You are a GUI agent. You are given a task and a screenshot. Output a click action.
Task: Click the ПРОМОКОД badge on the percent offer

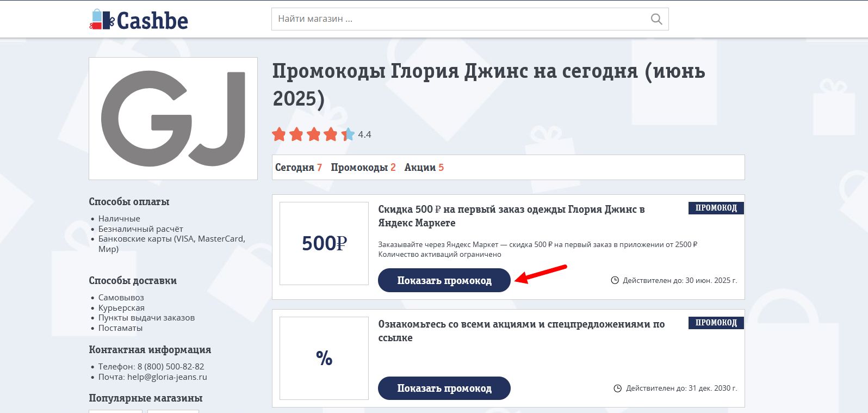[x=716, y=323]
